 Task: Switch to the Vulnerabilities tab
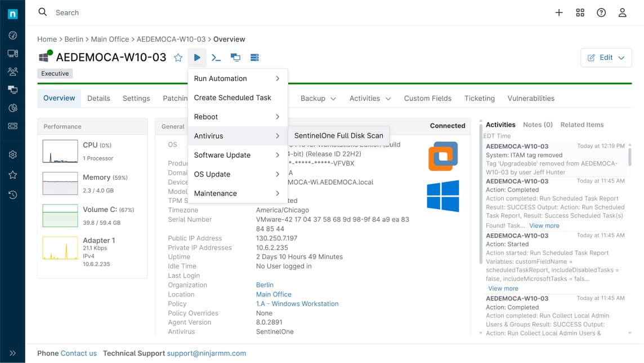(x=531, y=98)
